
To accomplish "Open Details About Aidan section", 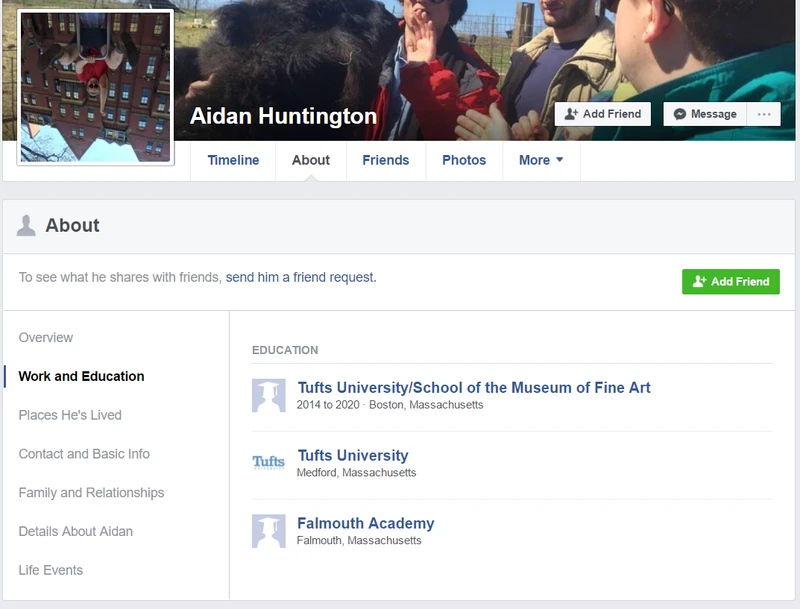I will click(76, 531).
